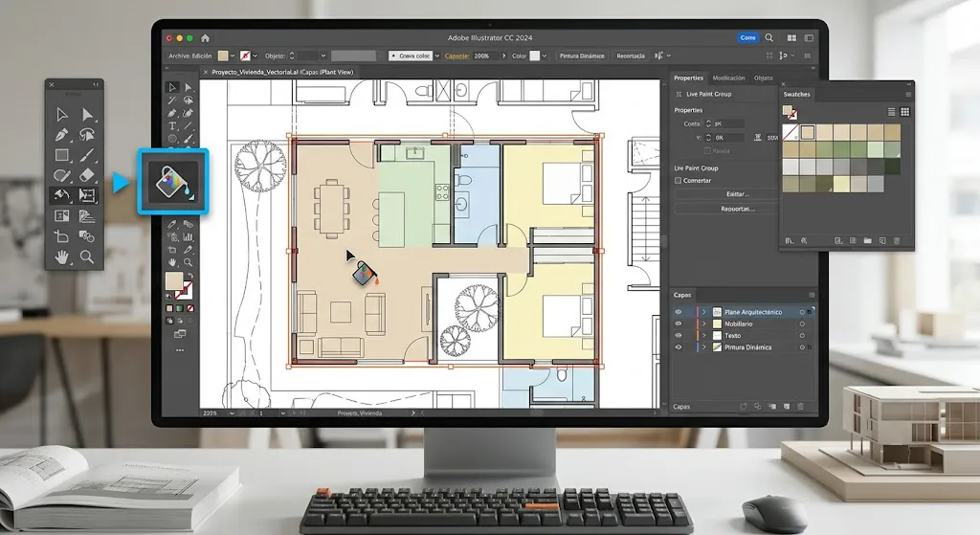Image resolution: width=980 pixels, height=535 pixels.
Task: Delete selected layer with Capas trash icon
Action: (801, 406)
